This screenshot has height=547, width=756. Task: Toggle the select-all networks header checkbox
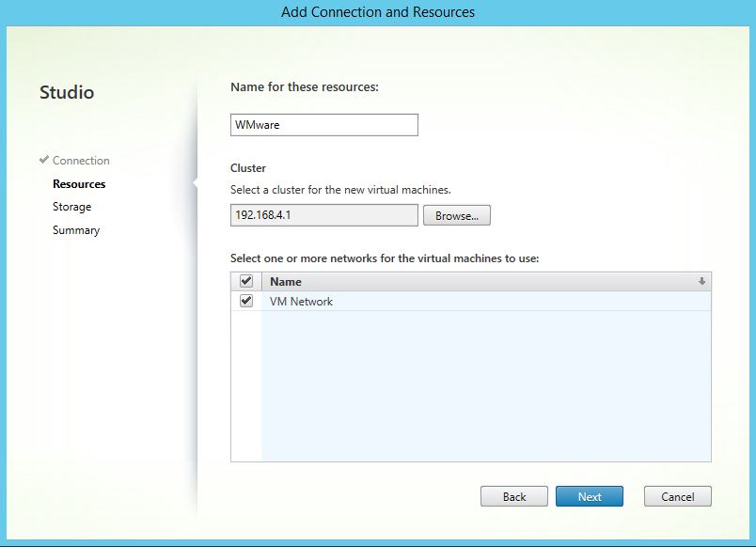[x=246, y=281]
